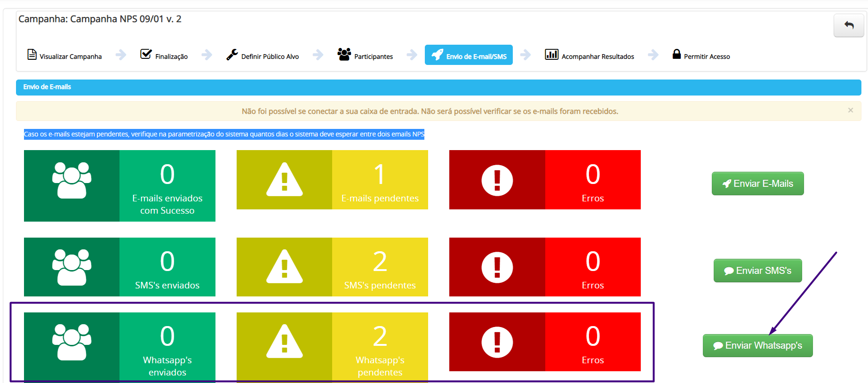Click the Erros count on the e-mail row
This screenshot has width=868, height=383.
[593, 174]
